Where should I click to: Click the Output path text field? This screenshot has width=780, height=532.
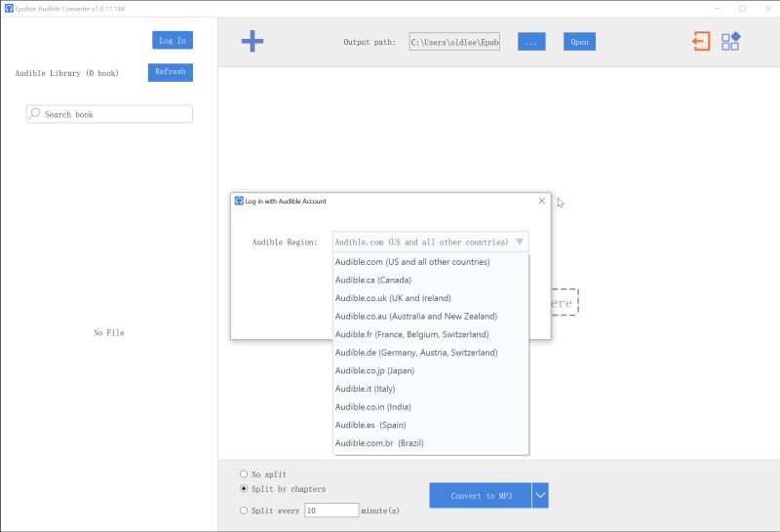pyautogui.click(x=454, y=42)
